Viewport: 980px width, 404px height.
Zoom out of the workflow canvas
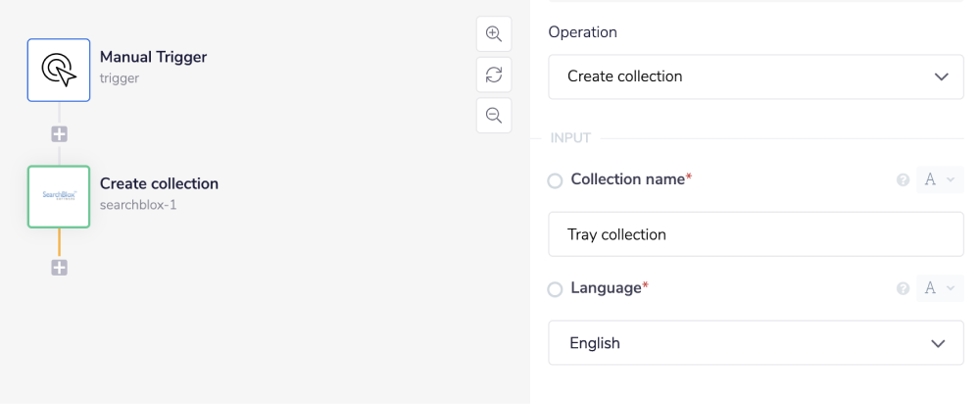[x=494, y=115]
